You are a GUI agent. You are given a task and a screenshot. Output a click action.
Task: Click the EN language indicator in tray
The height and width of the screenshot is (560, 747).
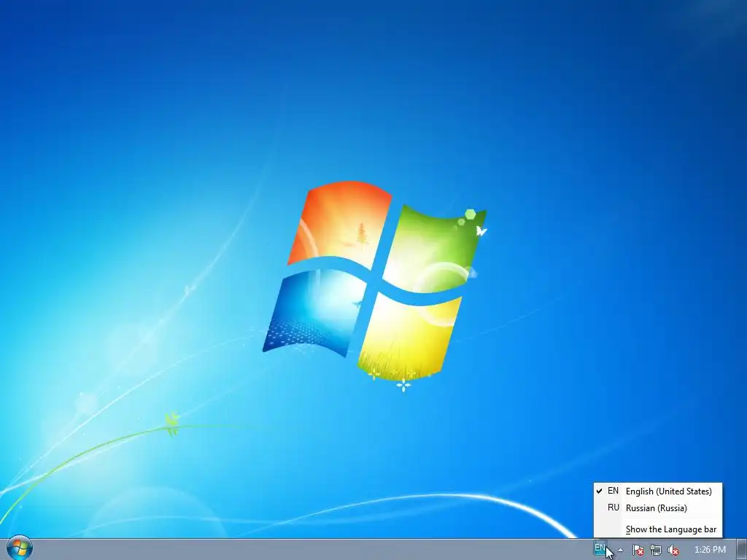600,548
